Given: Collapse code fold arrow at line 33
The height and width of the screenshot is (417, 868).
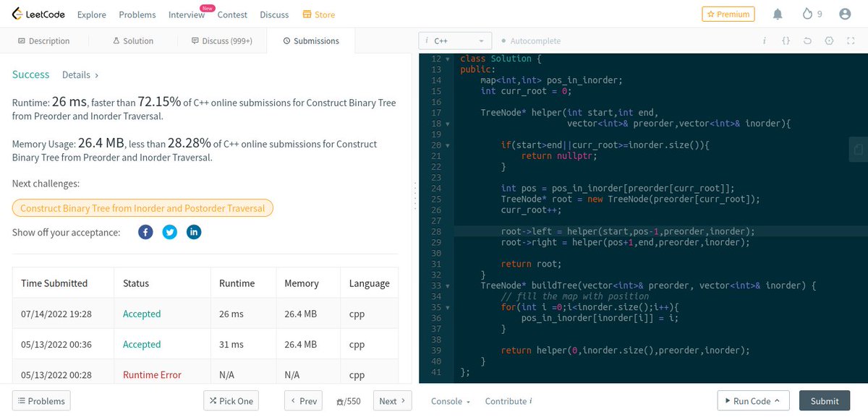Looking at the screenshot, I should coord(448,286).
